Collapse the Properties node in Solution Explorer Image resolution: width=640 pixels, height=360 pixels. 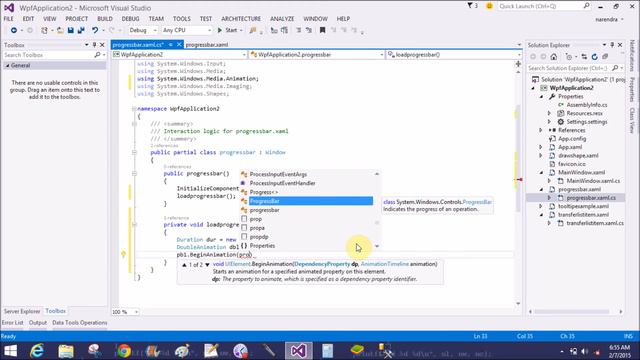tap(542, 97)
